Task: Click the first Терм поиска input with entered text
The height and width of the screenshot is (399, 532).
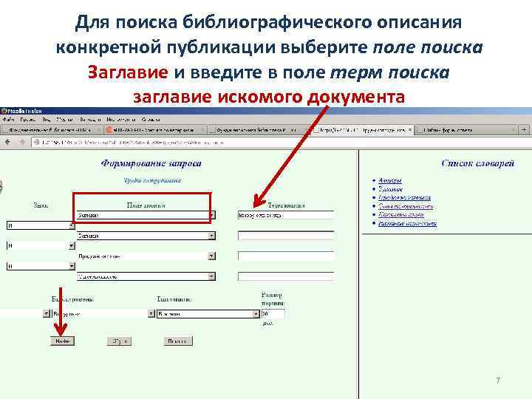Action: coord(286,215)
